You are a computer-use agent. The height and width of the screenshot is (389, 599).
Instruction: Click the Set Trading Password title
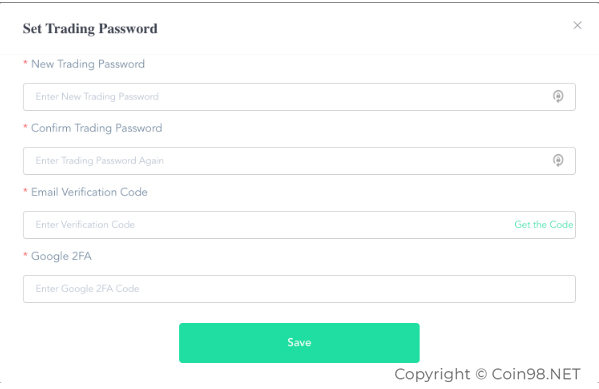(90, 29)
